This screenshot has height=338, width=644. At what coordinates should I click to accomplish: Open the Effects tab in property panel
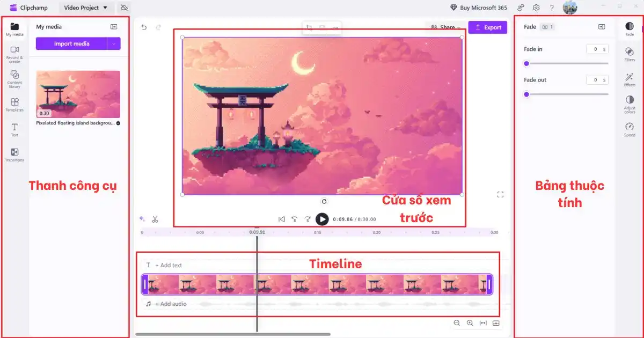point(630,80)
